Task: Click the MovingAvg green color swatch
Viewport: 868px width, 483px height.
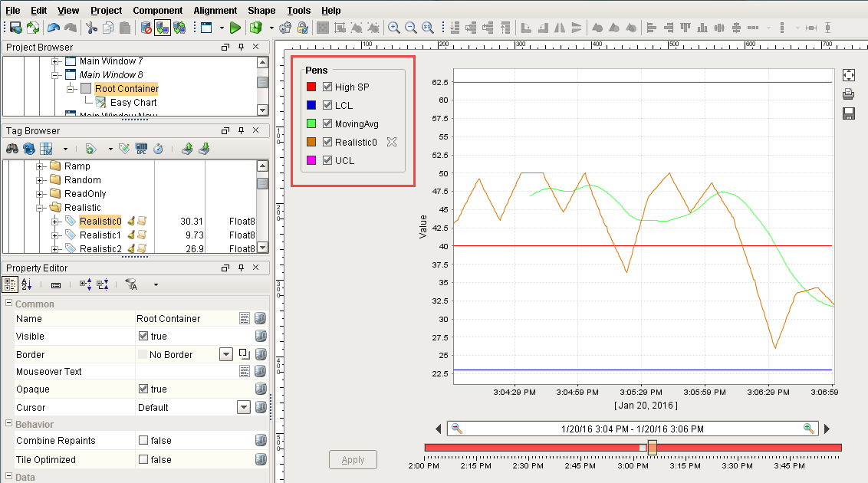Action: 311,123
